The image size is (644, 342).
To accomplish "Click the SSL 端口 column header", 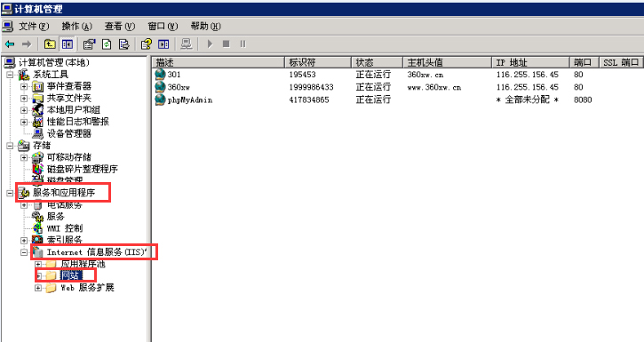I will pyautogui.click(x=622, y=62).
